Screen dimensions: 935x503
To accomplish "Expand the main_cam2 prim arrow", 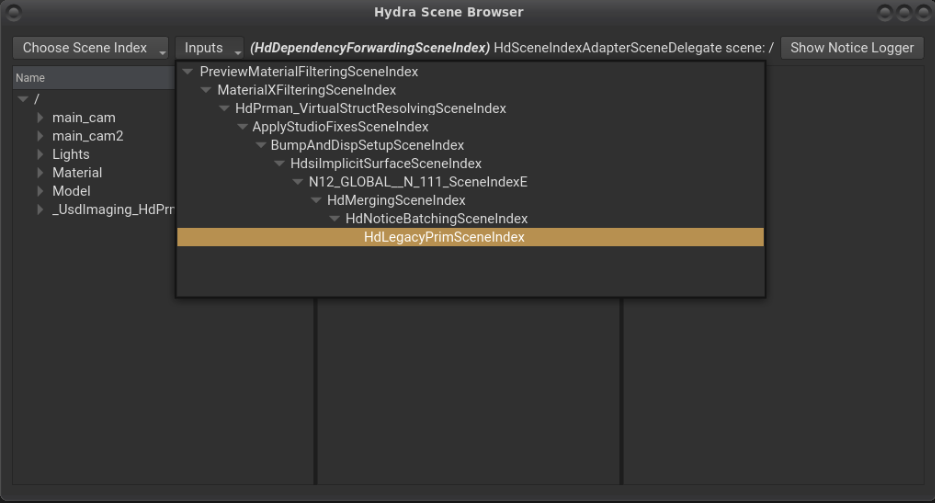I will tap(41, 136).
